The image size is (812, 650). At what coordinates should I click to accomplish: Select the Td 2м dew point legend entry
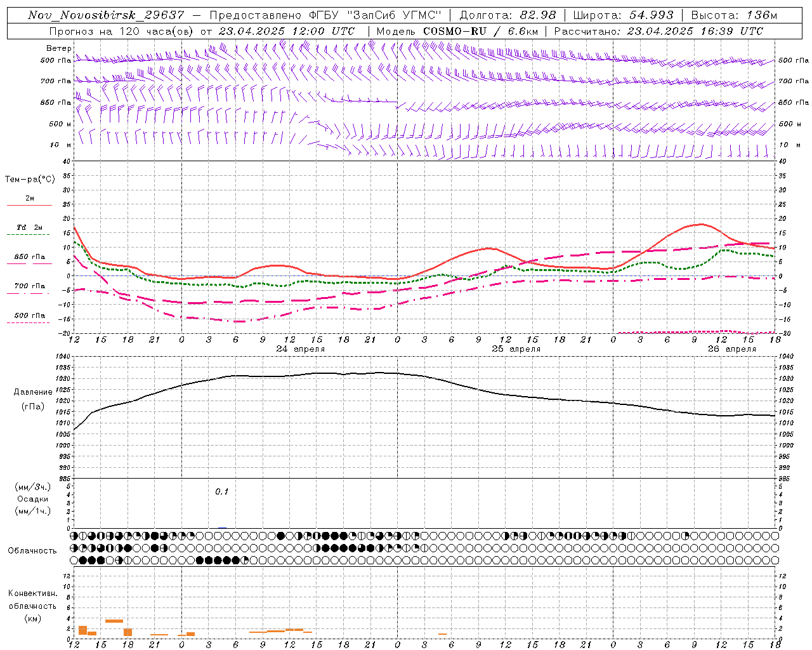coord(29,230)
